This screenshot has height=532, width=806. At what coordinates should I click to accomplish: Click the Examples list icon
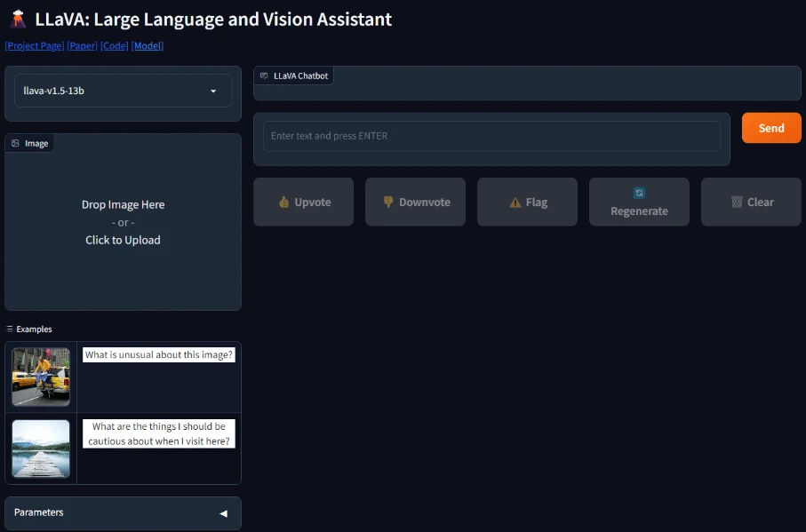10,330
